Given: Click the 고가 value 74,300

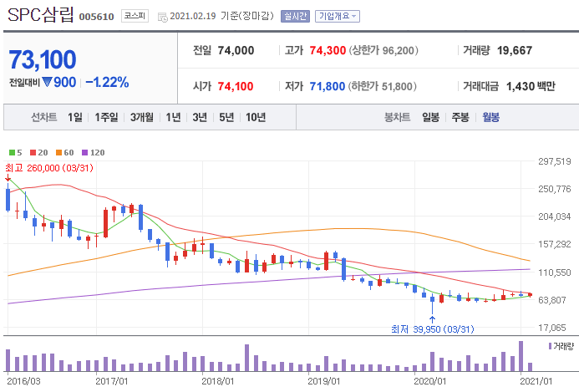Looking at the screenshot, I should click(x=328, y=51).
